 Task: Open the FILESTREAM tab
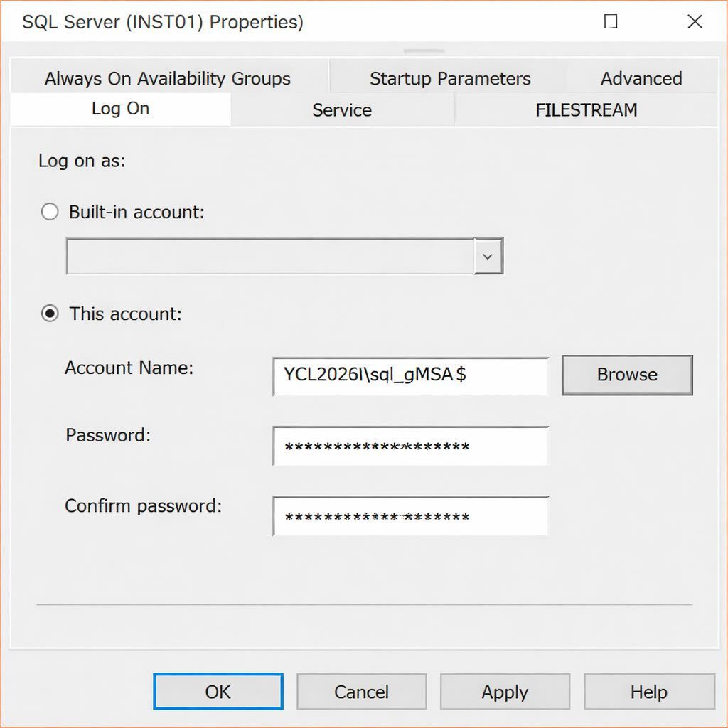tap(586, 110)
